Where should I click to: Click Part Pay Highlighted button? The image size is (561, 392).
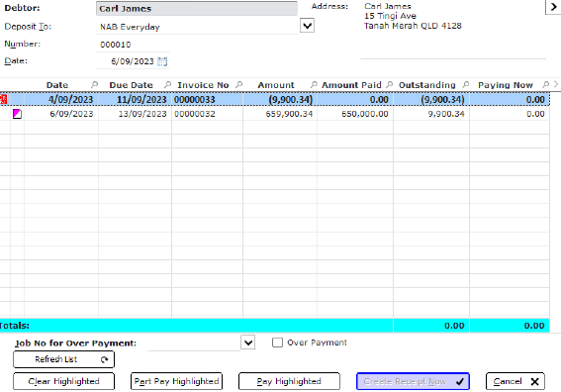point(176,381)
